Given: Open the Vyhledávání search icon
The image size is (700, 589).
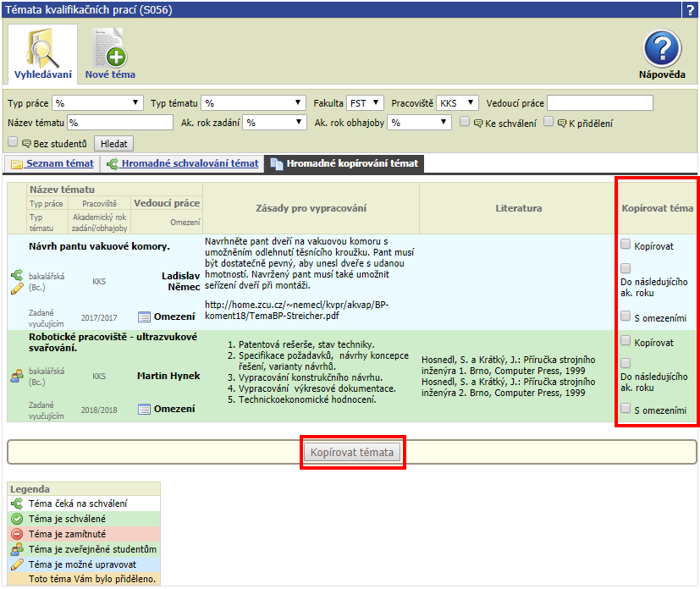Looking at the screenshot, I should click(x=42, y=47).
